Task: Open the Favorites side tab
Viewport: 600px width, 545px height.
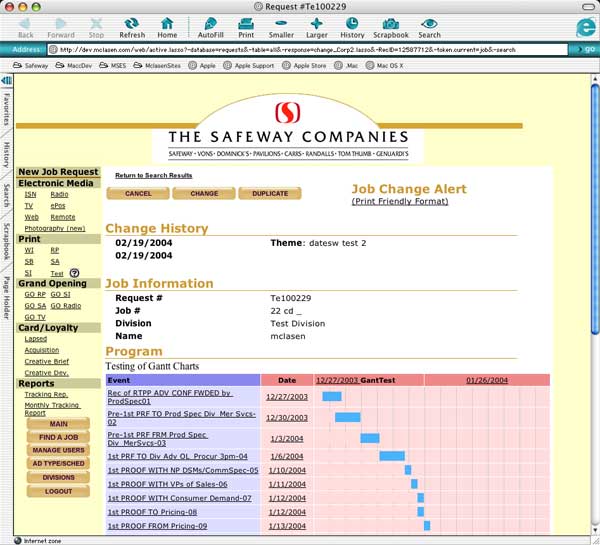Action: coord(6,109)
